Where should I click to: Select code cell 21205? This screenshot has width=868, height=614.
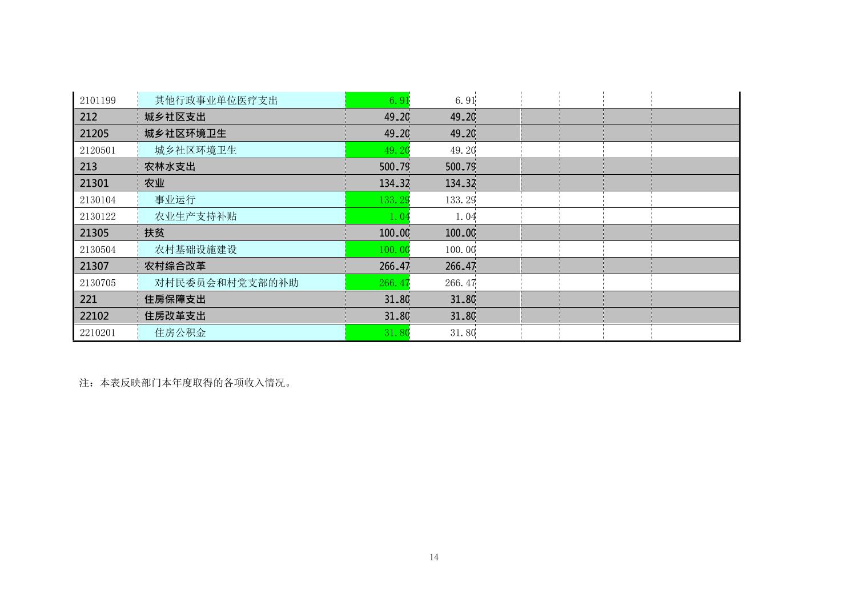pyautogui.click(x=106, y=133)
